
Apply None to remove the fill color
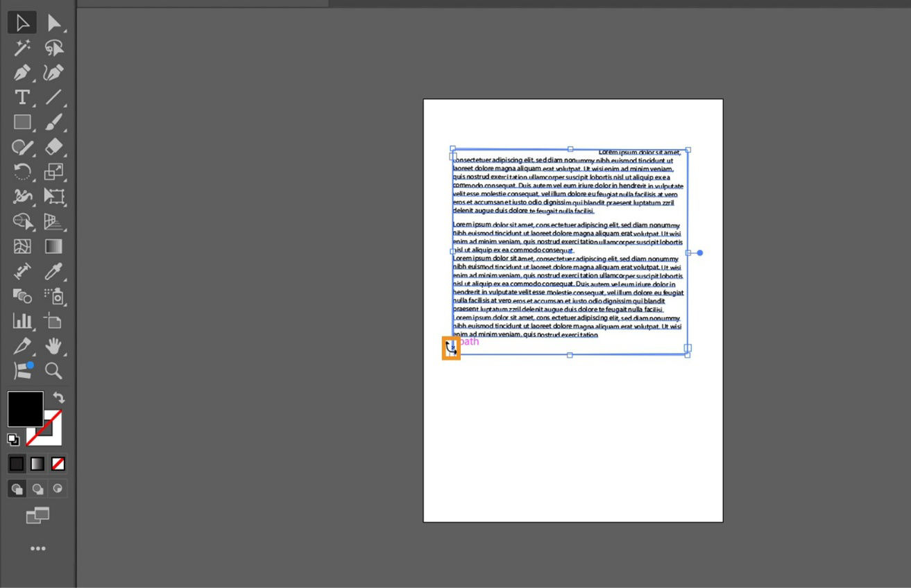click(x=58, y=463)
